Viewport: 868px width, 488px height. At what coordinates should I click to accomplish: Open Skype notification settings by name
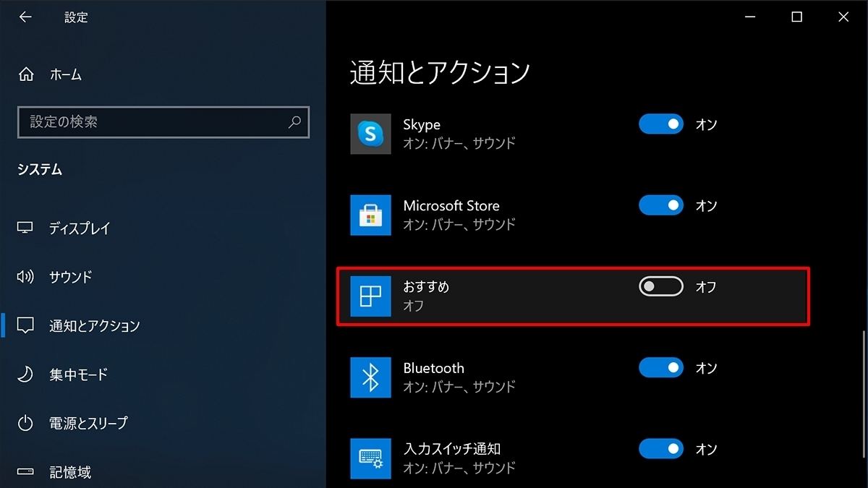[x=422, y=125]
